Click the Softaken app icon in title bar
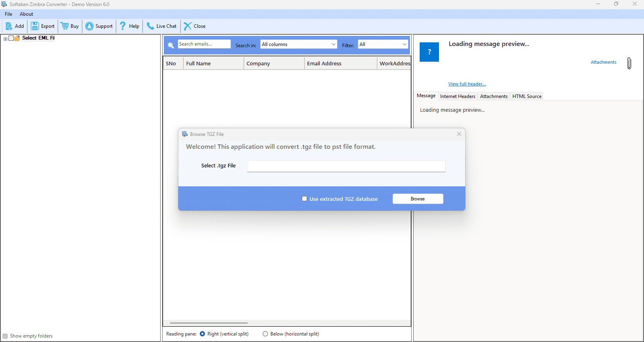The width and height of the screenshot is (644, 342). click(4, 4)
